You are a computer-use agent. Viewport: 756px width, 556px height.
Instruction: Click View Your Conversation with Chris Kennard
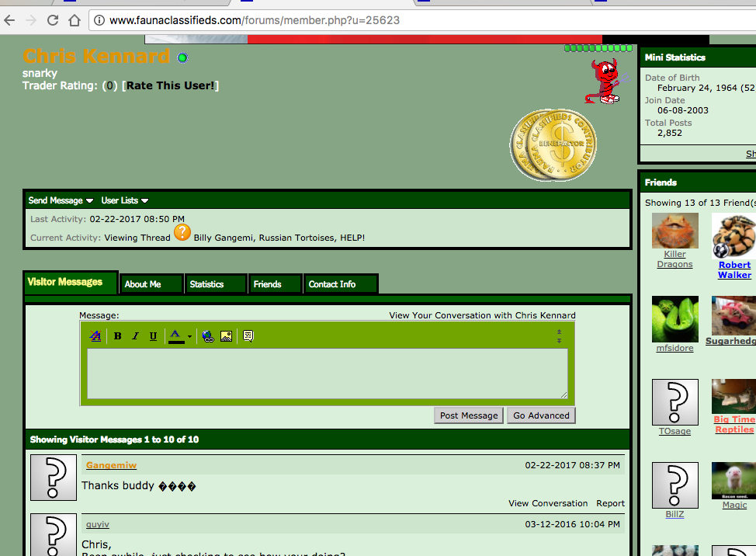(x=482, y=315)
